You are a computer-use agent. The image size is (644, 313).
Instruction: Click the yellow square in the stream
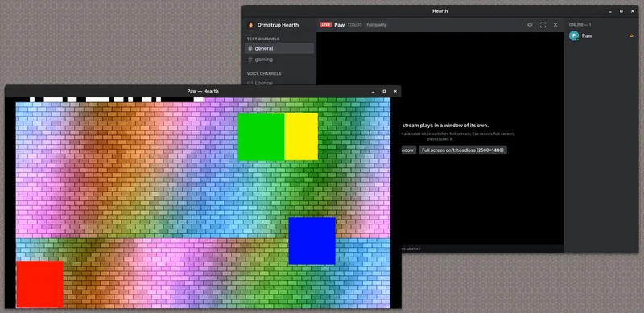point(301,137)
